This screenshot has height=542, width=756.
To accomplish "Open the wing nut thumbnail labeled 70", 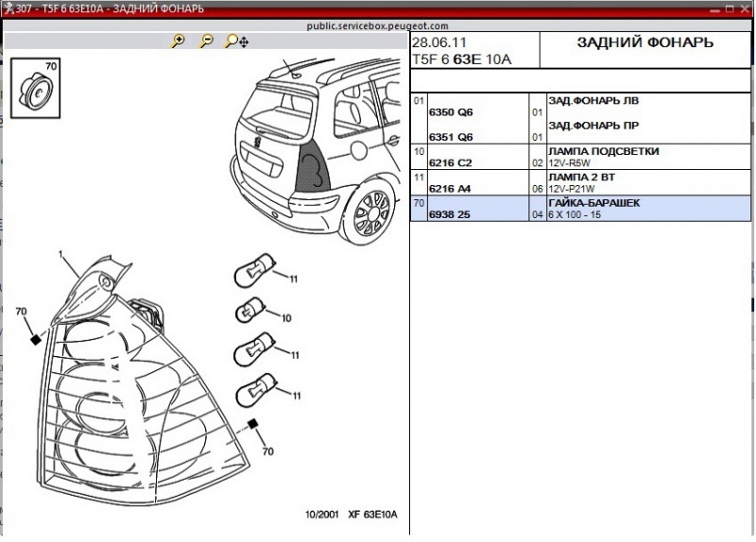I will tap(36, 88).
